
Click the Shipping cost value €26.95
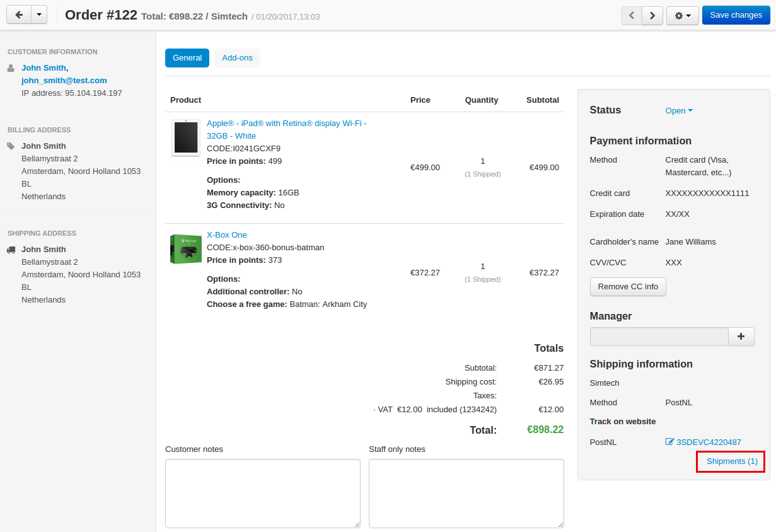pos(551,381)
